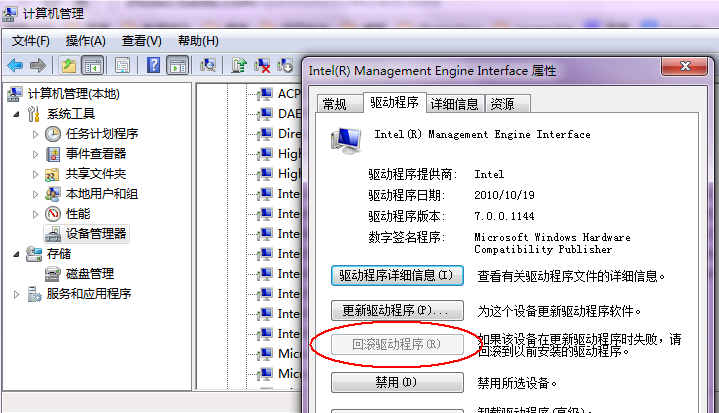Viewport: 719px width, 413px height.
Task: Click the 存储 storage icon in tree
Action: [x=33, y=253]
